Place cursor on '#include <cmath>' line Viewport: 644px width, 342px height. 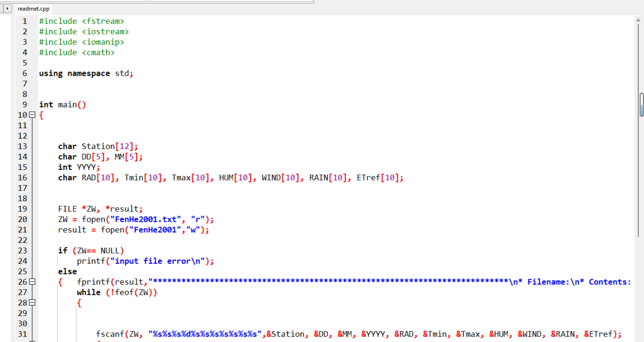pyautogui.click(x=77, y=52)
